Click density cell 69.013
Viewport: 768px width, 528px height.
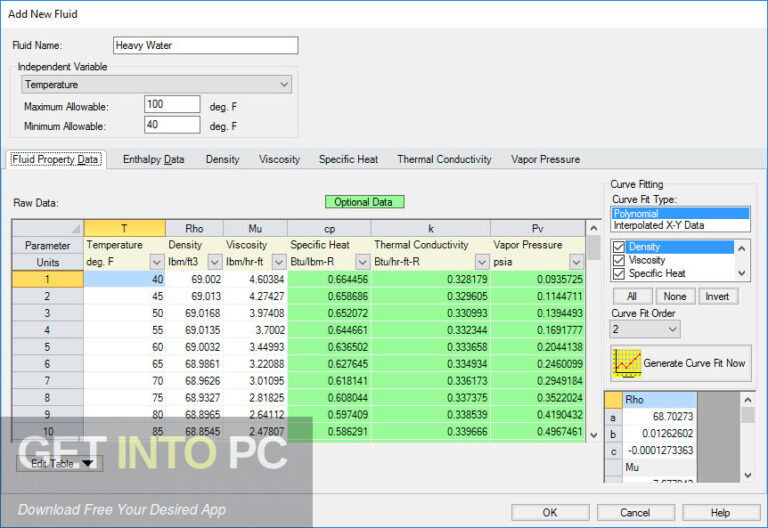click(194, 296)
